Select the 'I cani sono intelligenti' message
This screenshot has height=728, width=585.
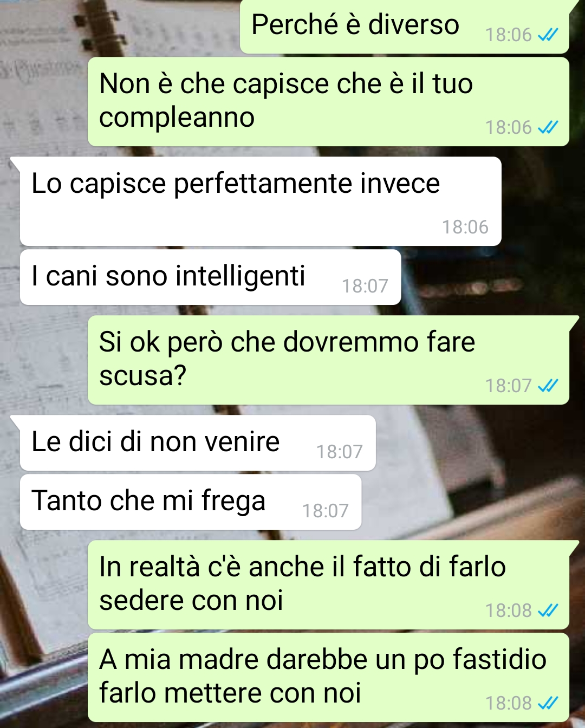click(211, 277)
